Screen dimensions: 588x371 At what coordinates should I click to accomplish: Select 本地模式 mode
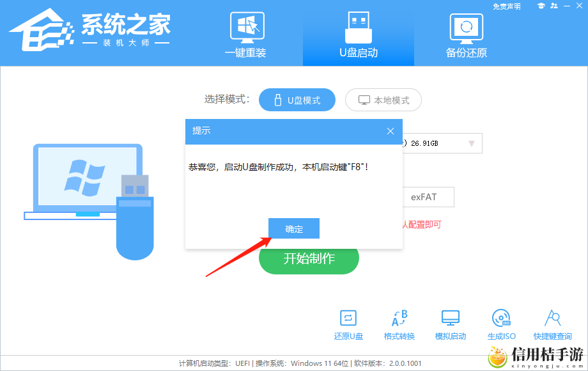383,100
